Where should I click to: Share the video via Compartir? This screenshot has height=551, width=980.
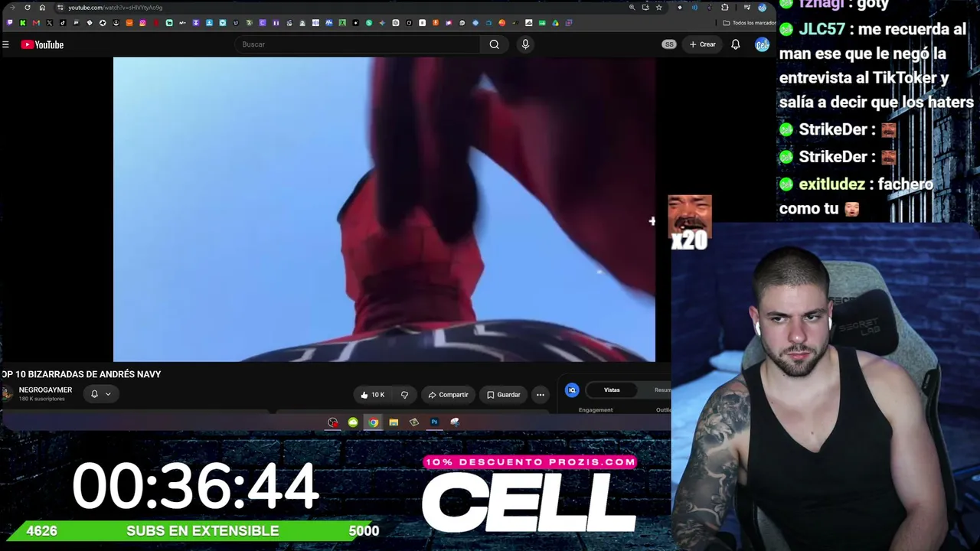point(448,395)
